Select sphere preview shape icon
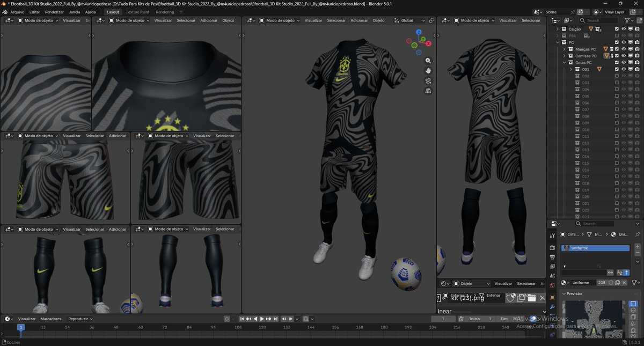644x346 pixels. tap(633, 311)
